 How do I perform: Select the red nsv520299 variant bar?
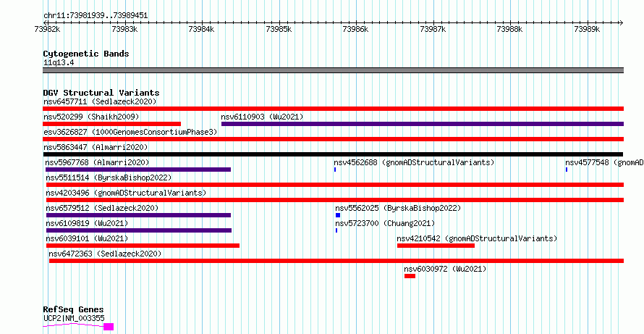click(x=111, y=124)
